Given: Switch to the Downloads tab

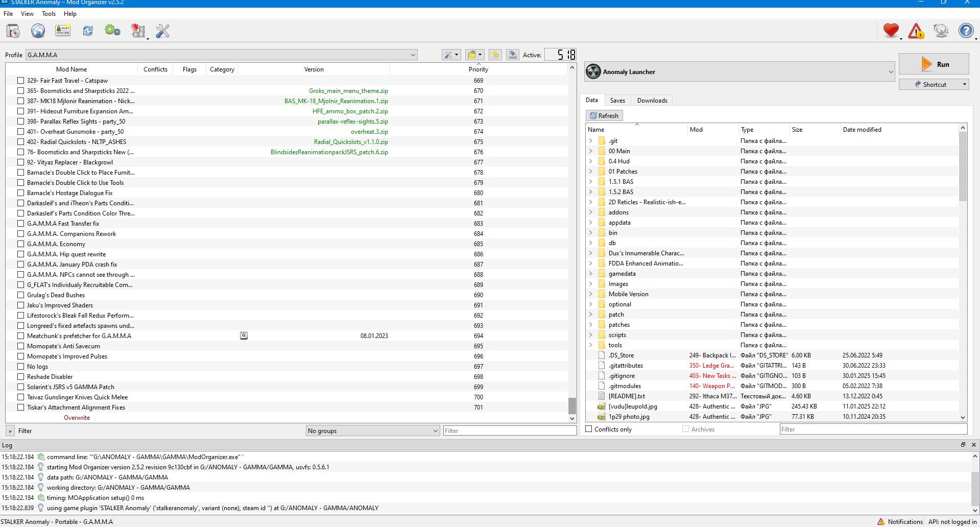Looking at the screenshot, I should (652, 101).
